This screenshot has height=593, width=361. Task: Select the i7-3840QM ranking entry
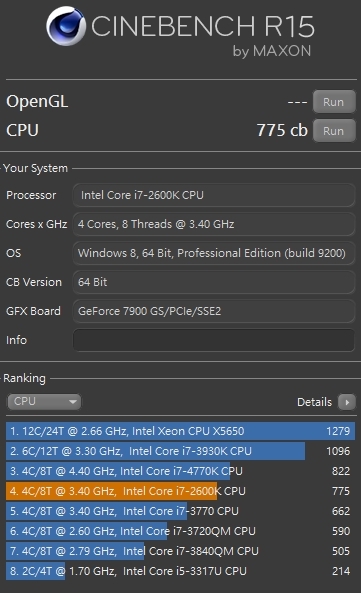click(x=180, y=551)
